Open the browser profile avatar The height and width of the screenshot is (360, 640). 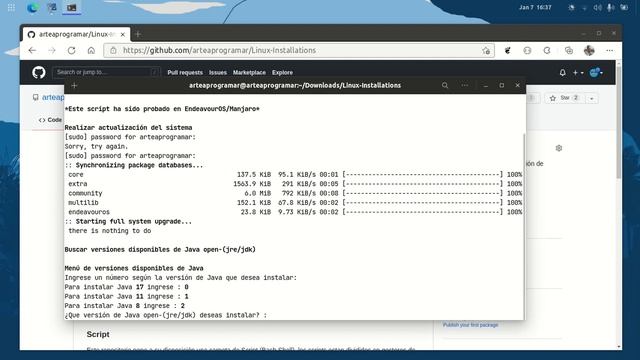(x=589, y=51)
